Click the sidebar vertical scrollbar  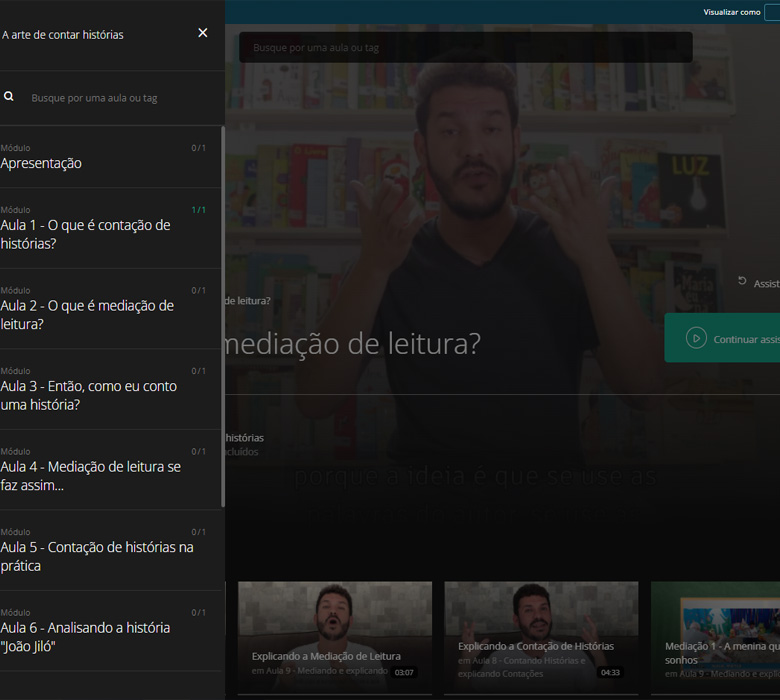click(222, 300)
